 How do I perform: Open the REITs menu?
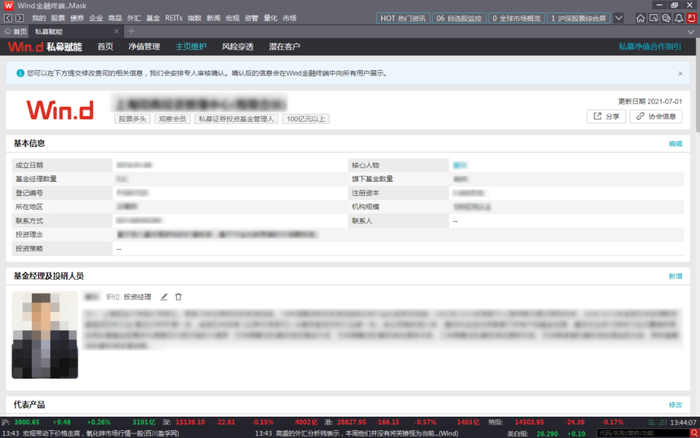[x=174, y=18]
